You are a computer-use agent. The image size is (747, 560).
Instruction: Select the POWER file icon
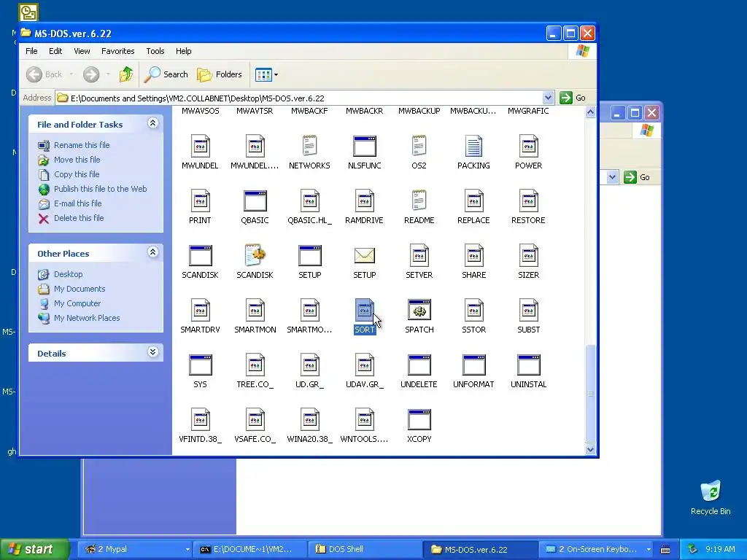[529, 146]
